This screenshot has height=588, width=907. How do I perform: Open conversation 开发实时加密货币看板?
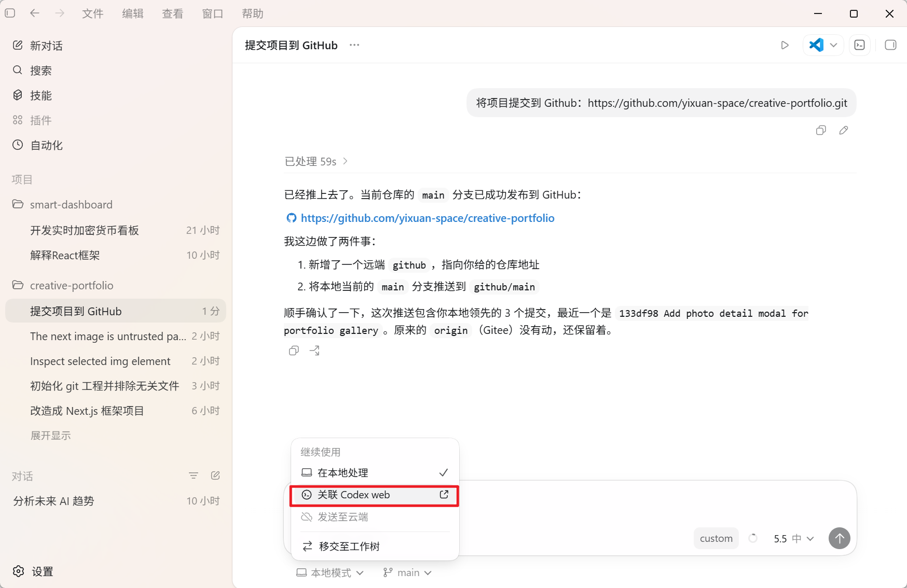tap(116, 230)
